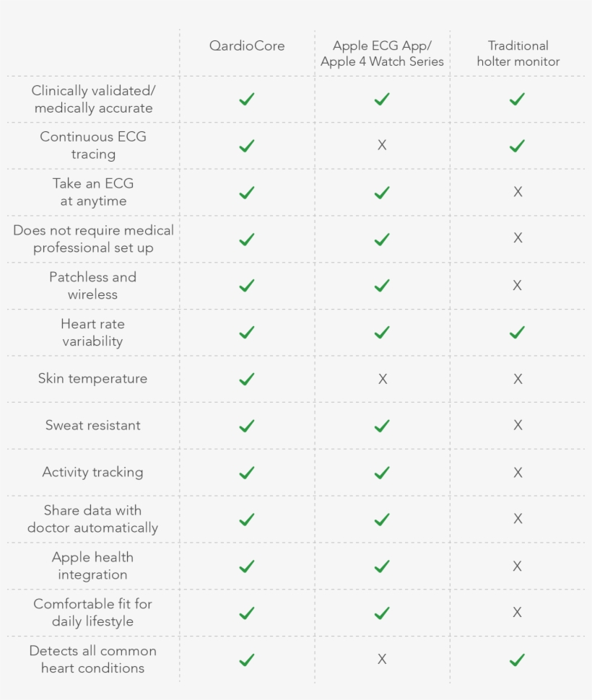Viewport: 592px width, 700px height.
Task: Click holter monitor checkmark for Detects heart conditions
Action: (x=517, y=660)
